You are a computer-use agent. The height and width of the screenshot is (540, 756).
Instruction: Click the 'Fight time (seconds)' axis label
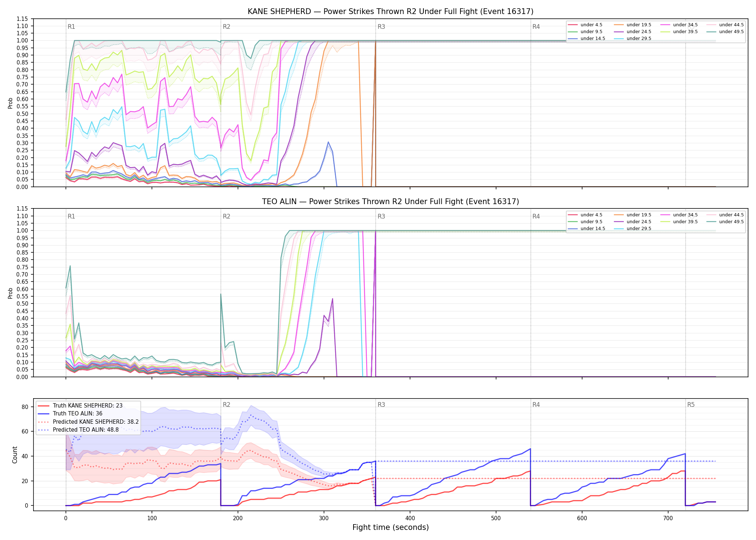pyautogui.click(x=391, y=527)
